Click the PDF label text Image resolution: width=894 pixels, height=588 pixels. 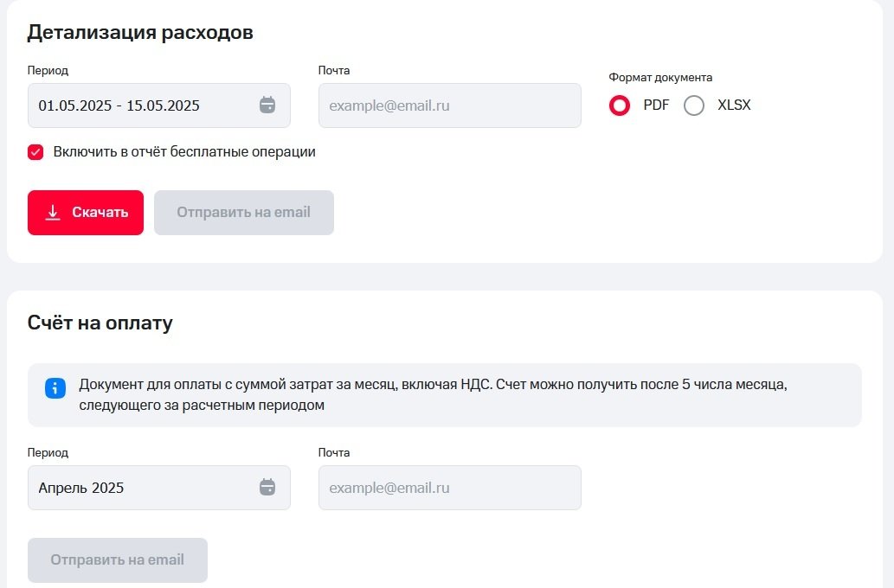coord(656,105)
